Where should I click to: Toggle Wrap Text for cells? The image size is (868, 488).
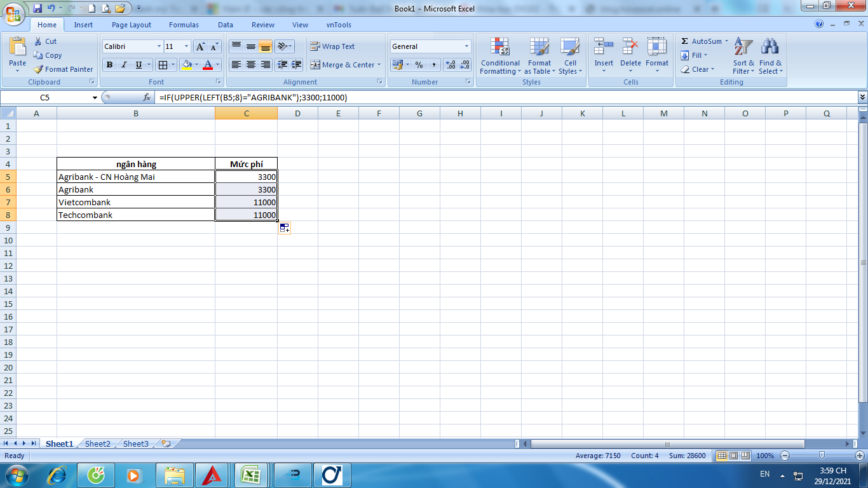(x=332, y=46)
